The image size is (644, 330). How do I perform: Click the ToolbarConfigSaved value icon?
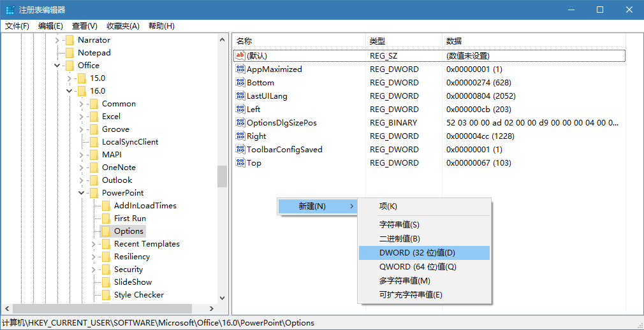[x=240, y=149]
